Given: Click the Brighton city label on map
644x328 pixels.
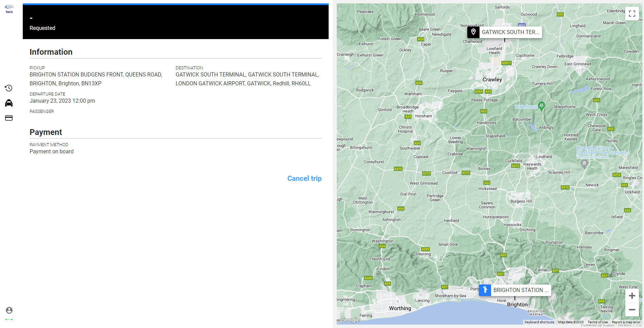Looking at the screenshot, I should pyautogui.click(x=517, y=305).
